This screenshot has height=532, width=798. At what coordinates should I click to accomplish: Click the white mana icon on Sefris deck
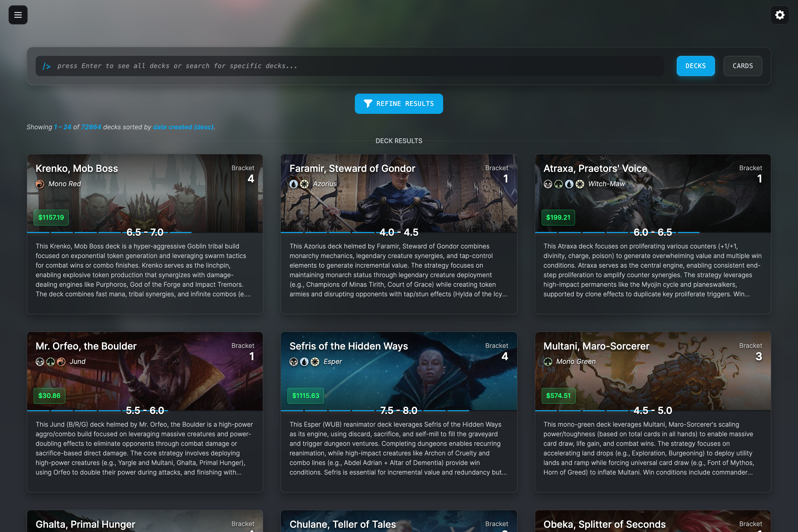(315, 362)
